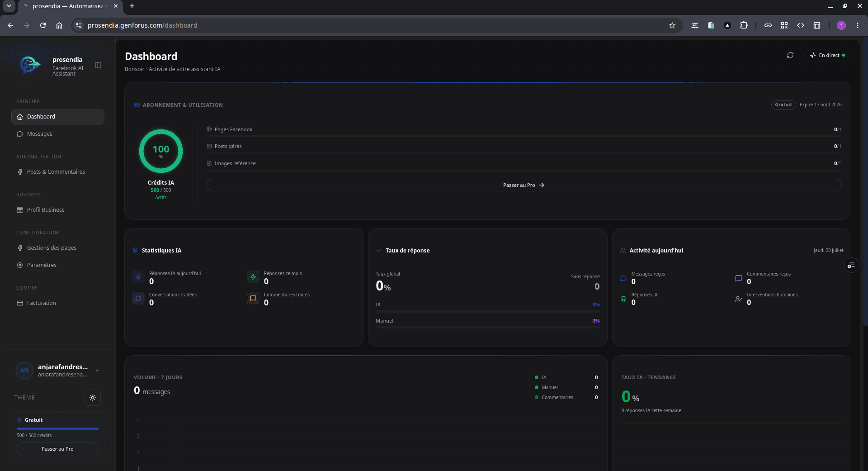Click the Images référence icon

click(x=209, y=163)
